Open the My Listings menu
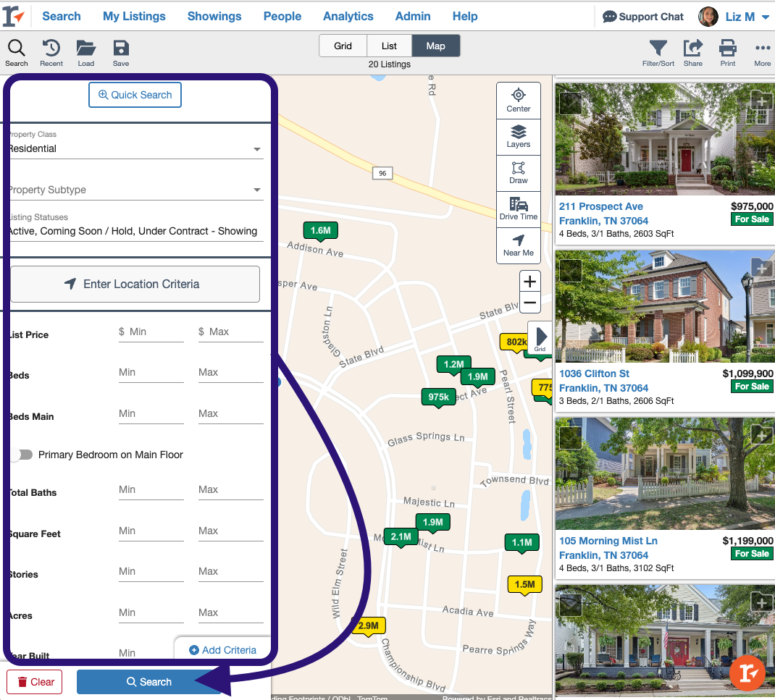This screenshot has height=700, width=775. [134, 17]
